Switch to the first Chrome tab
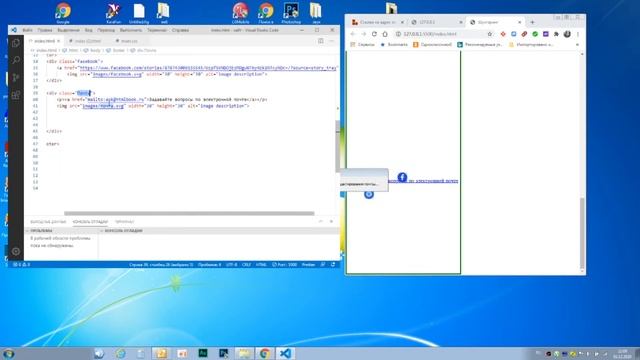The height and width of the screenshot is (360, 640). click(x=378, y=22)
